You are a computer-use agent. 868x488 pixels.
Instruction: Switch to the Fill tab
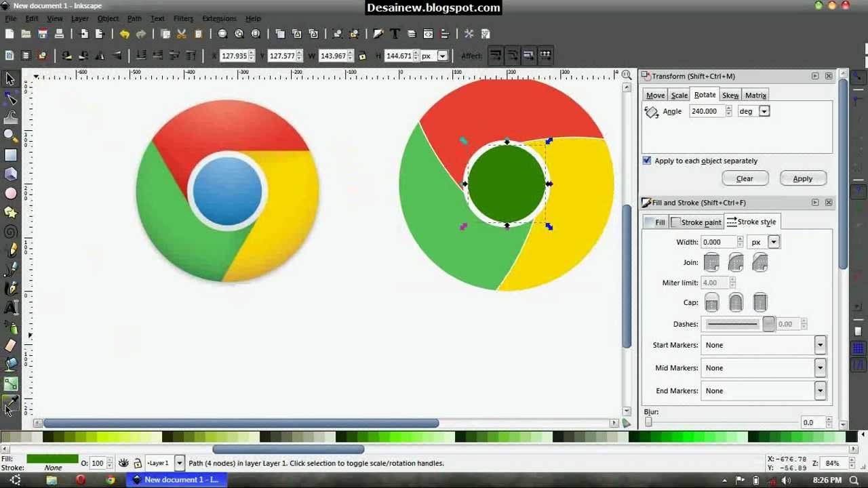click(656, 222)
